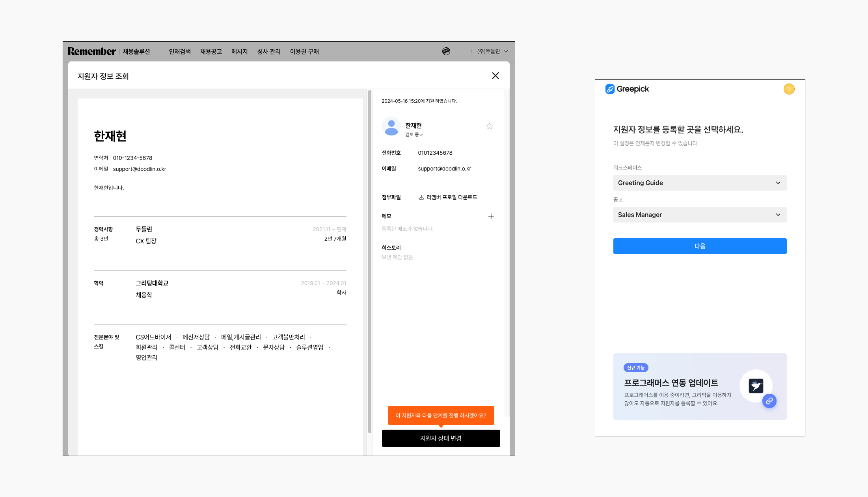
Task: Click the 등록된 메모가 없습니다 placeholder
Action: (408, 229)
